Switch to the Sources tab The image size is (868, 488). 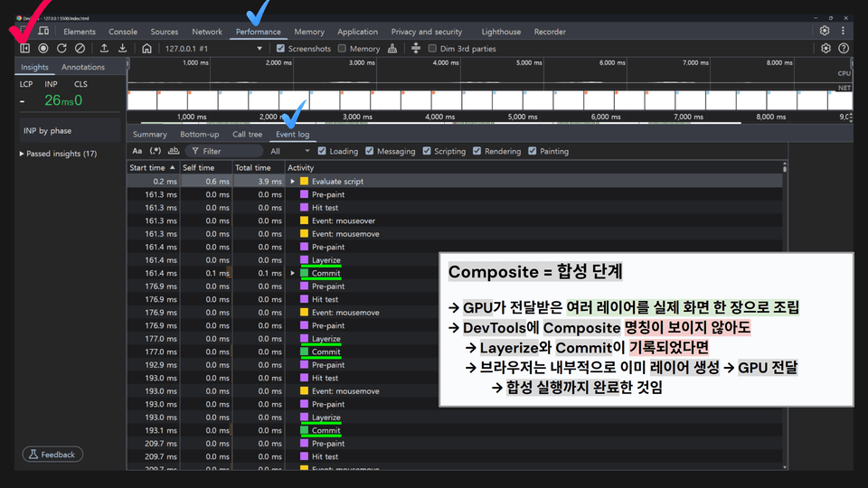[165, 32]
